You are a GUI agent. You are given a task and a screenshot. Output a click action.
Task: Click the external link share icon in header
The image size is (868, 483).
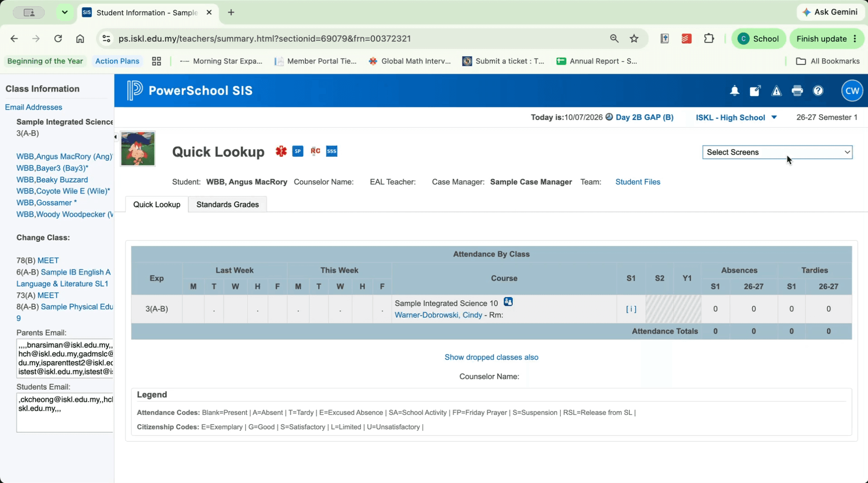click(x=755, y=91)
